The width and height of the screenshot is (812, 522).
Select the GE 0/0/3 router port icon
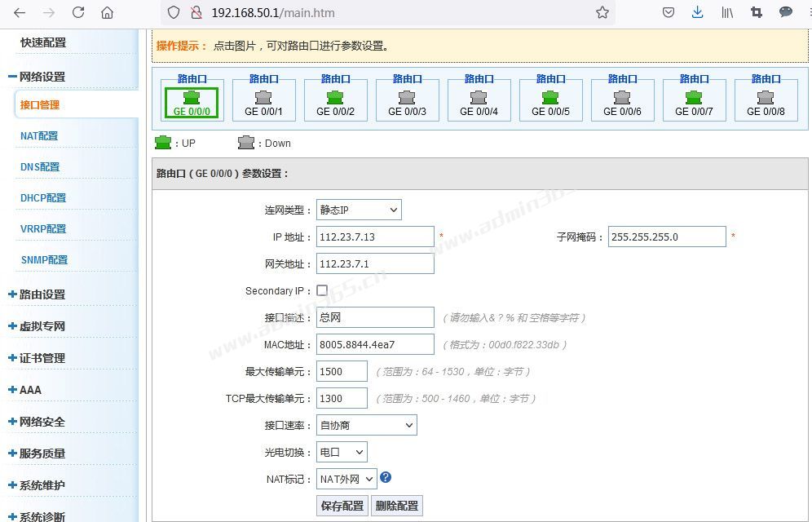407,97
